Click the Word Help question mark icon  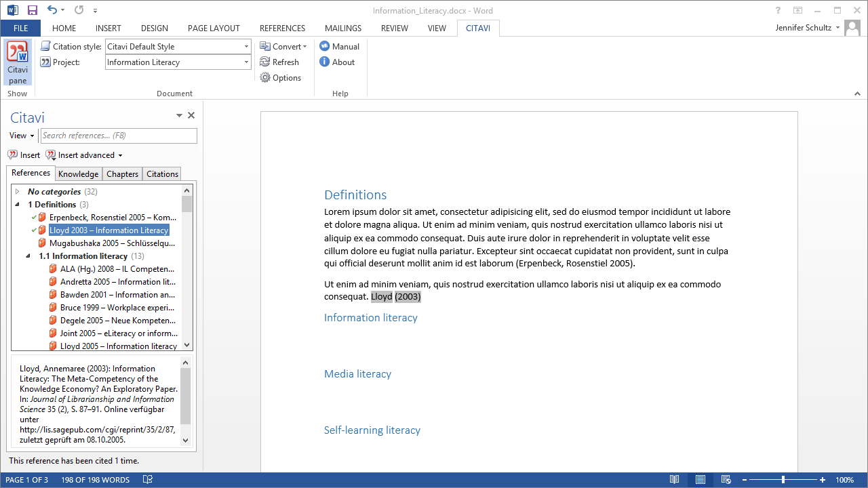click(x=778, y=10)
